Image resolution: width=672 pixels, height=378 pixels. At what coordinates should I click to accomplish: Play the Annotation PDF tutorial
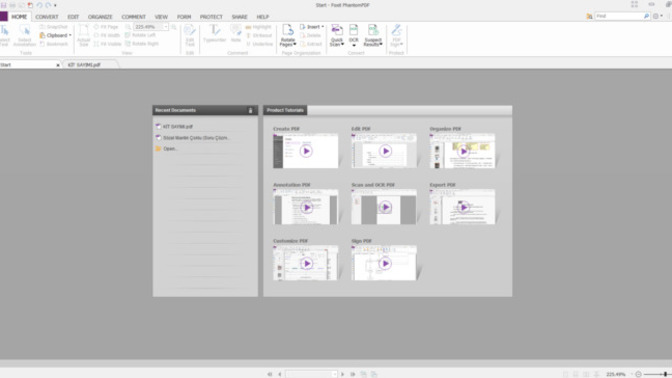point(306,207)
